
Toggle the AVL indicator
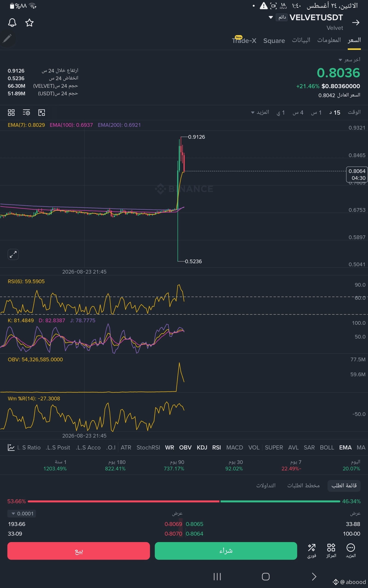click(x=293, y=447)
